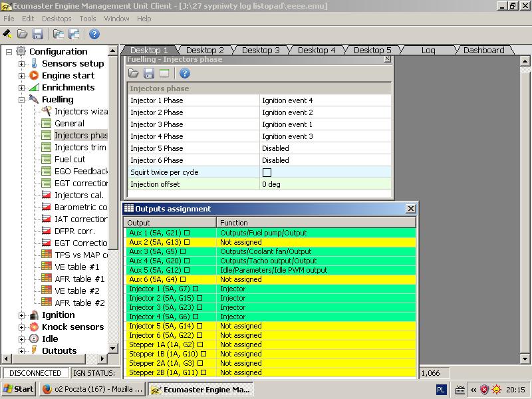Open the Desktops menu
Image resolution: width=532 pixels, height=399 pixels.
click(x=56, y=19)
